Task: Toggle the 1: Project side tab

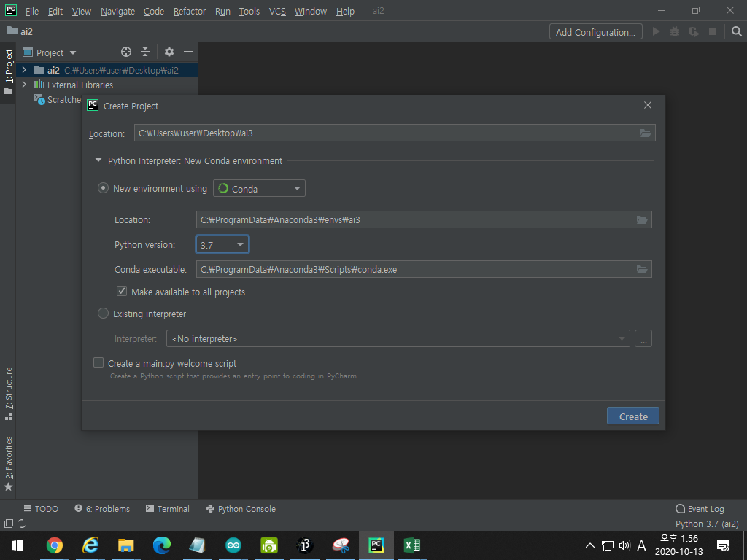Action: (9, 71)
